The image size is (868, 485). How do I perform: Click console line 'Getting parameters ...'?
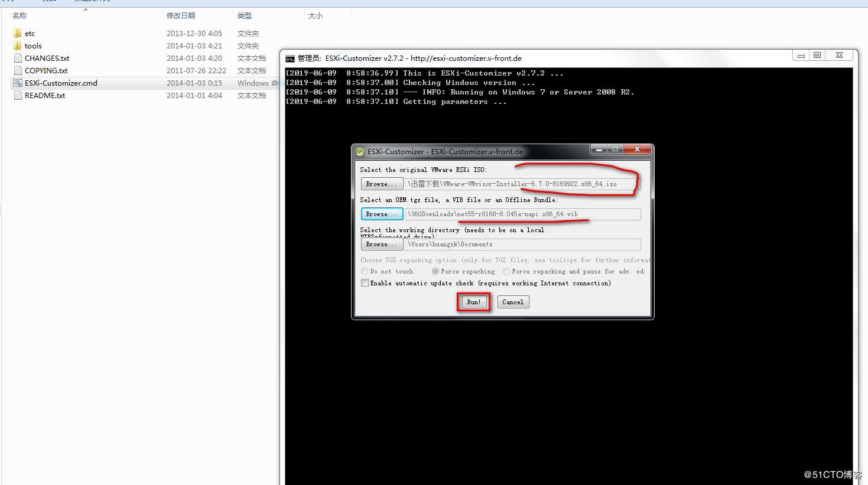tap(396, 102)
